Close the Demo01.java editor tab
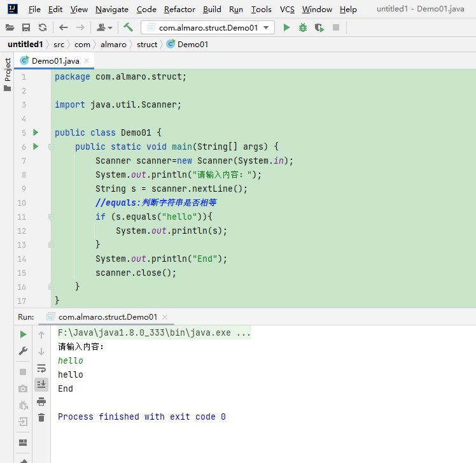476x463 pixels. point(87,61)
